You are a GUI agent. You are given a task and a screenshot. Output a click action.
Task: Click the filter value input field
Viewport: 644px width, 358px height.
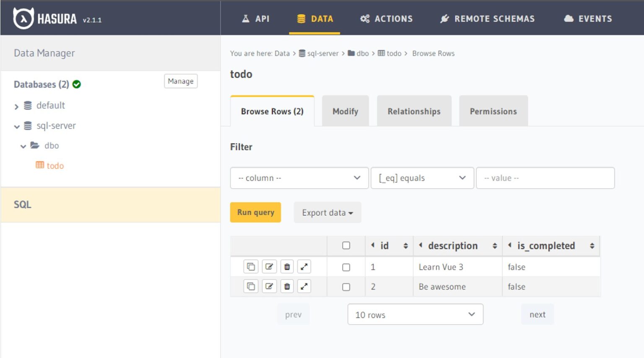[545, 178]
